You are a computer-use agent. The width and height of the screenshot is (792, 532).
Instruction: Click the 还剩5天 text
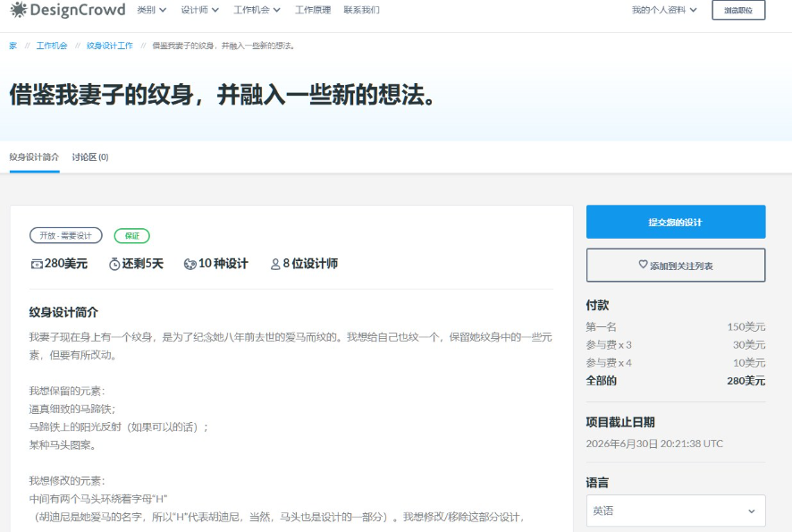click(x=143, y=264)
